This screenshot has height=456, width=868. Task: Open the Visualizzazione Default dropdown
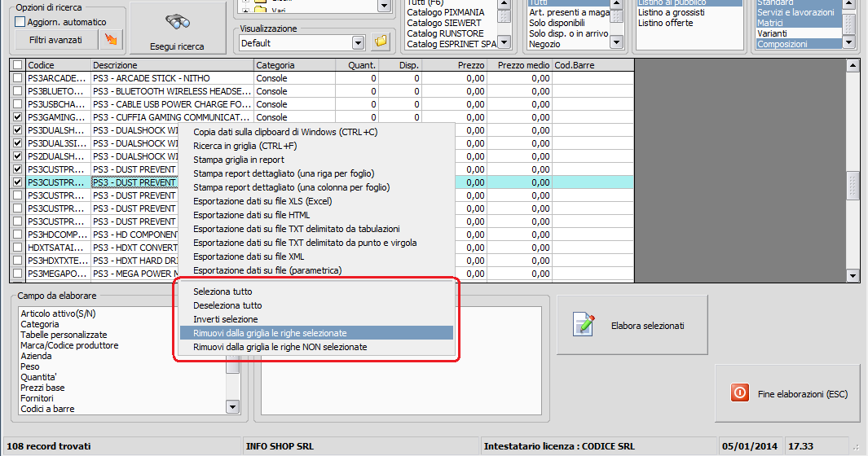click(358, 42)
